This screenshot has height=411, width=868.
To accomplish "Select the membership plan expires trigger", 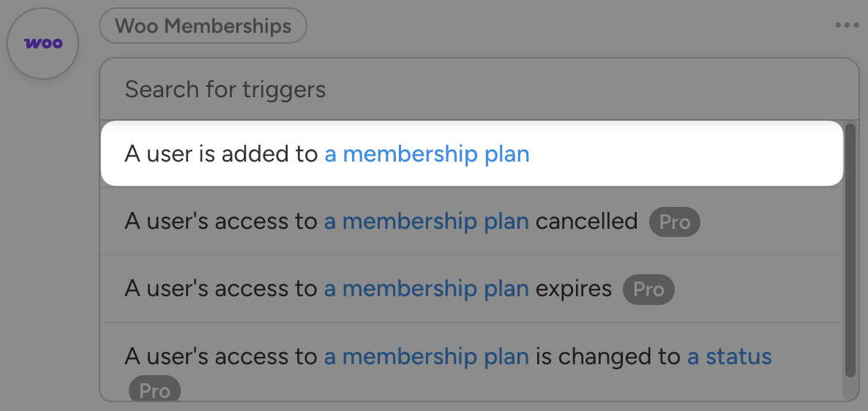I will coord(220,290).
